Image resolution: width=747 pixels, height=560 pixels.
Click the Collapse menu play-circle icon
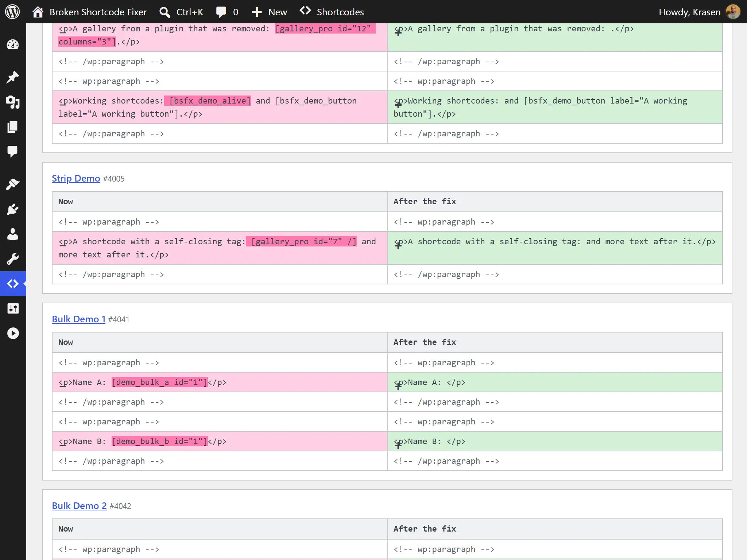click(13, 333)
